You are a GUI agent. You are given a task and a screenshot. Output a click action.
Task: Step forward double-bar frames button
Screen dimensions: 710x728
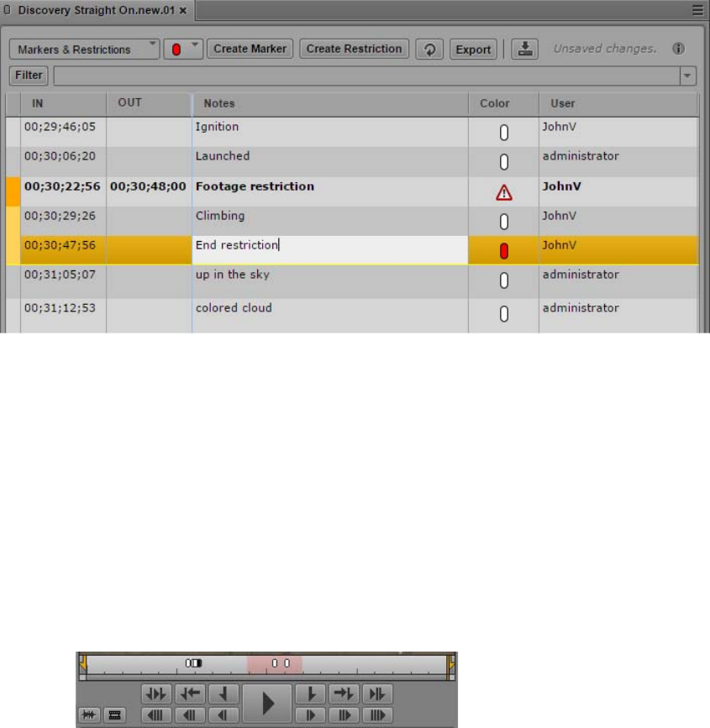[344, 715]
